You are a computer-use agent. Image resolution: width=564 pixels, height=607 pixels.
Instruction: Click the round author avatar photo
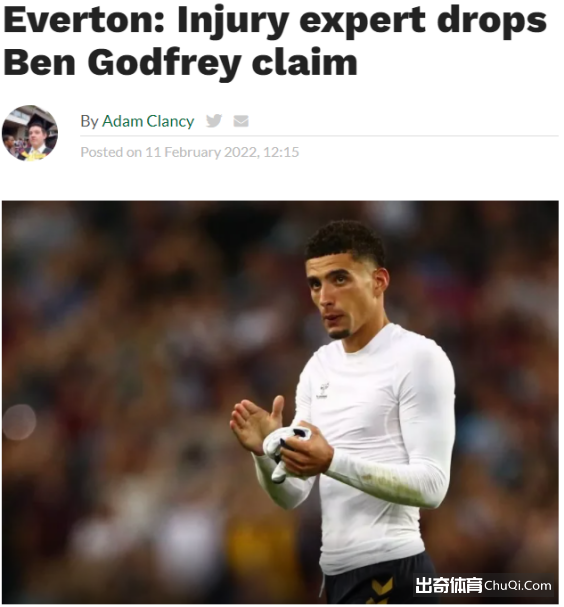[x=30, y=133]
